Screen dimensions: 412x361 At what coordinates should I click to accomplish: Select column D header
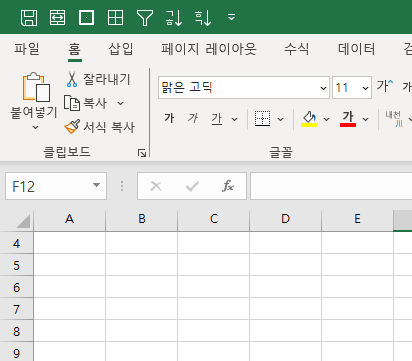[286, 219]
